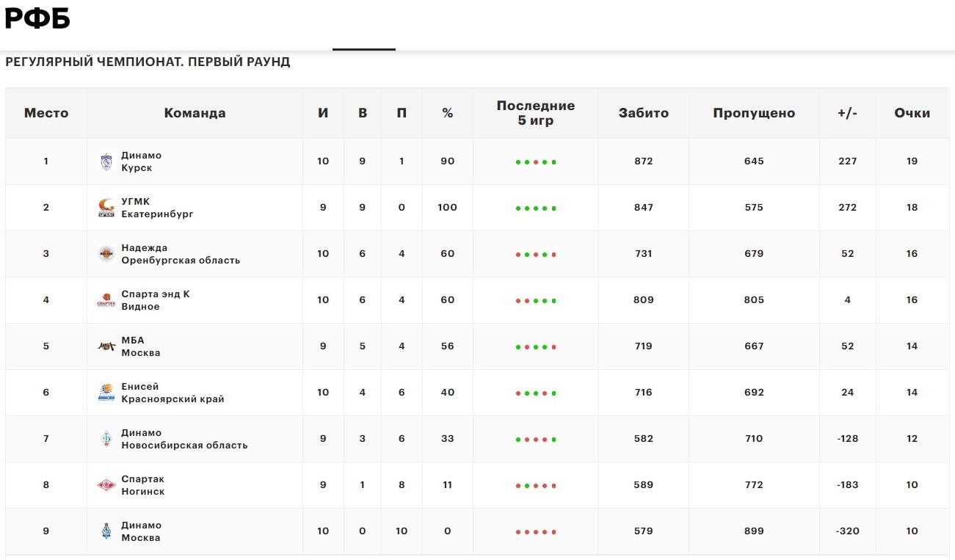The width and height of the screenshot is (955, 560).
Task: Click Спартак Ногинск difference -183
Action: tap(848, 485)
